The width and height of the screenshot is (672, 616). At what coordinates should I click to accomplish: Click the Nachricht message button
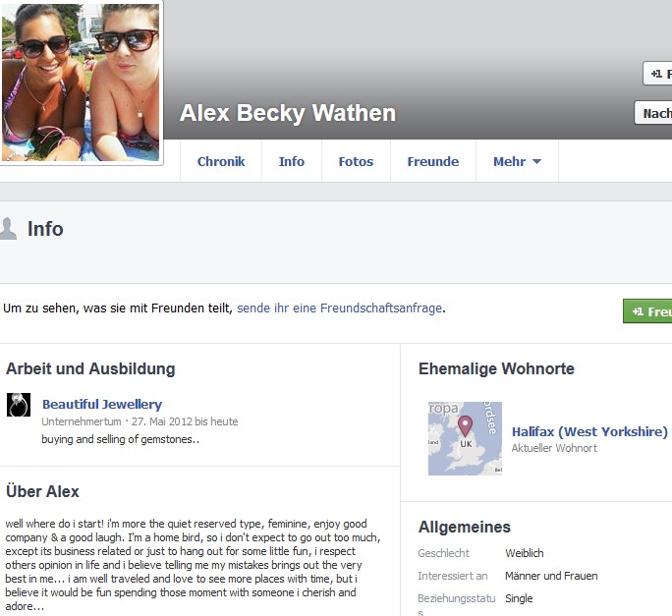pos(653,113)
